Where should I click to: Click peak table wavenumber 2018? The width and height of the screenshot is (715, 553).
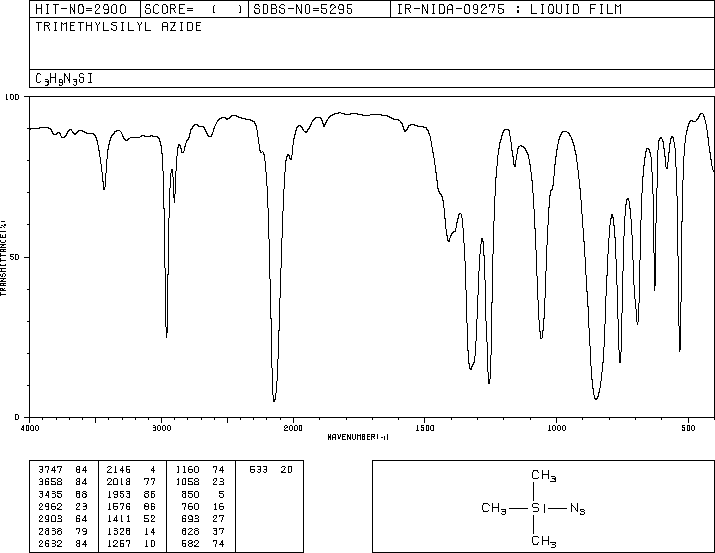click(119, 482)
